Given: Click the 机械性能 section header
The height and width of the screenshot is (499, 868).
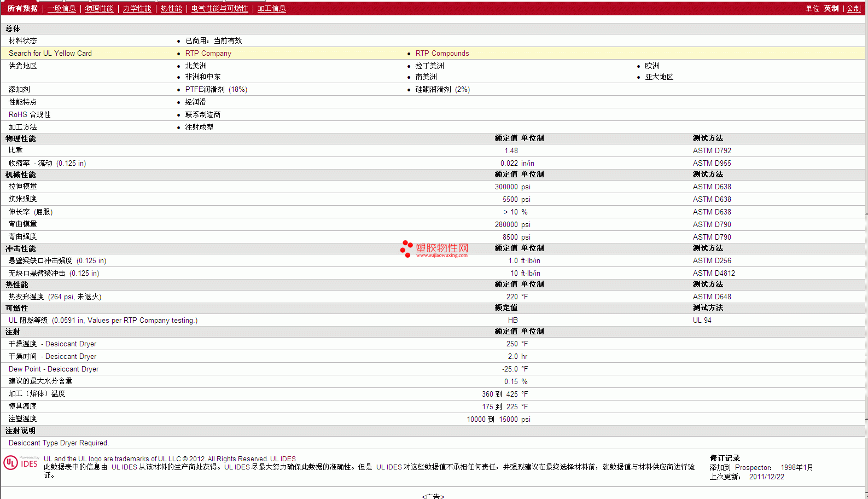Looking at the screenshot, I should [x=20, y=175].
